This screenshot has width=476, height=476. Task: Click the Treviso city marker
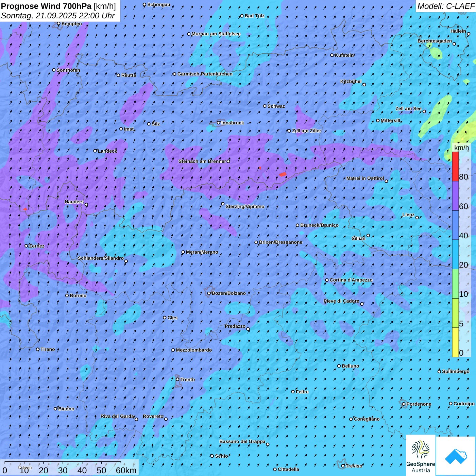[343, 466]
